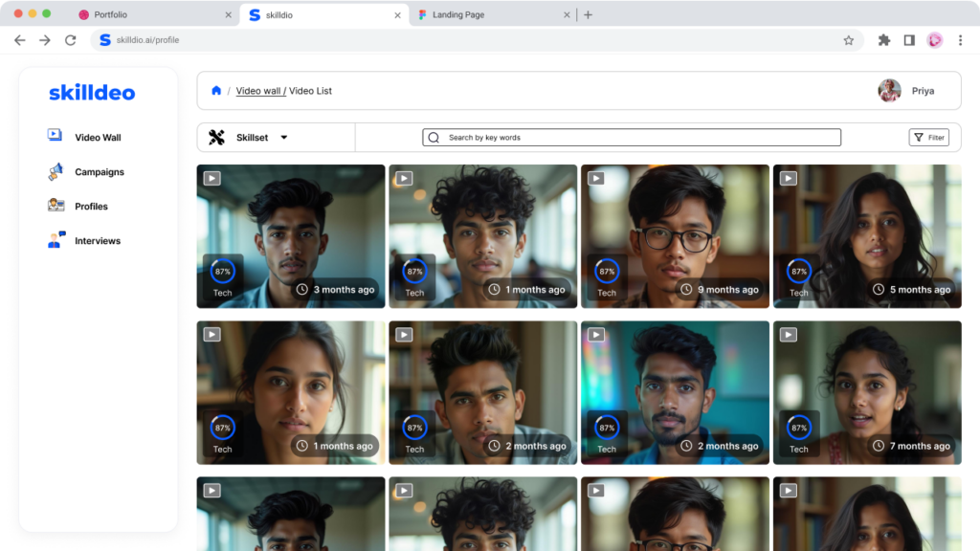Click the Tech label on the 5 months ago card
This screenshot has height=551, width=980.
pyautogui.click(x=799, y=293)
